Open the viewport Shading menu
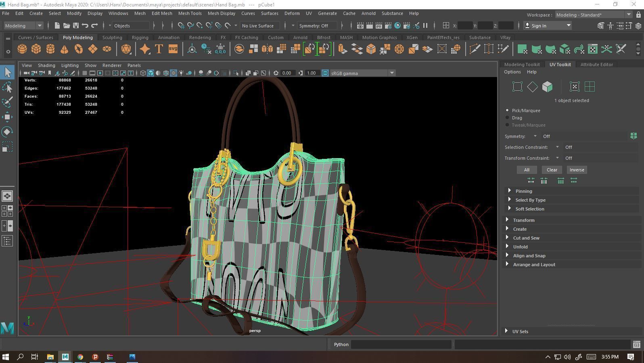Viewport: 644px width, 363px height. point(46,65)
